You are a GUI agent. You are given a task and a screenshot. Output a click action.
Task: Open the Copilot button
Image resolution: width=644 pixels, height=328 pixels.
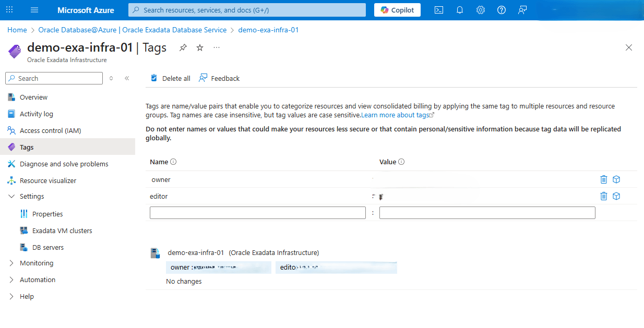click(x=397, y=10)
